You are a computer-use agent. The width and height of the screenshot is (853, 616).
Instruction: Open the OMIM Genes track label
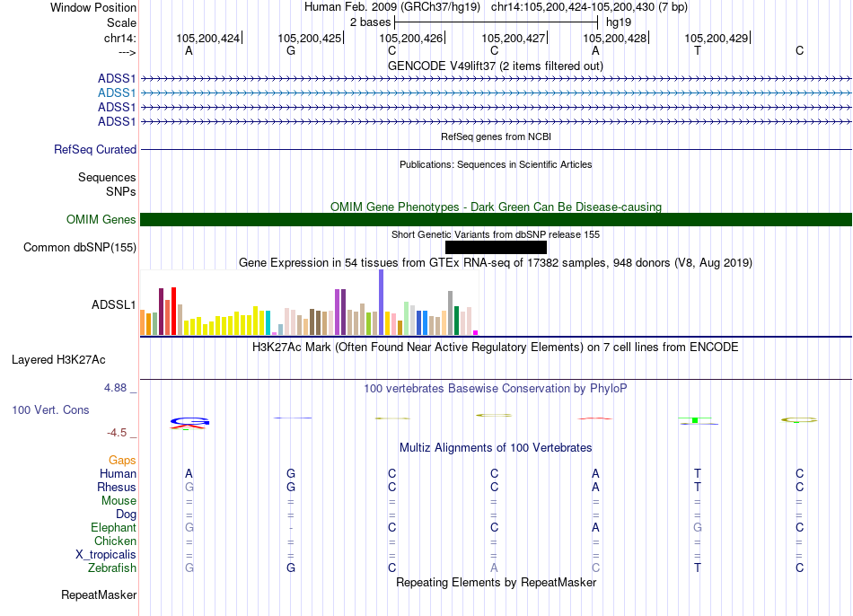(101, 219)
